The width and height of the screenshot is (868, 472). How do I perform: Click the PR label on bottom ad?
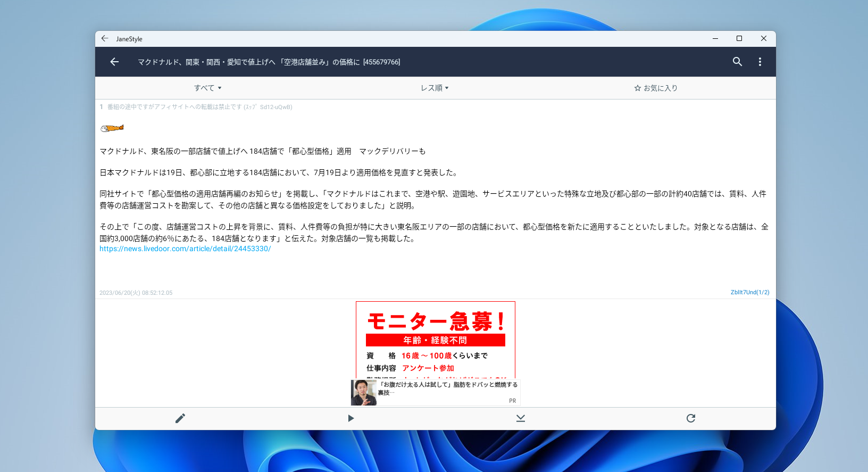pos(513,401)
